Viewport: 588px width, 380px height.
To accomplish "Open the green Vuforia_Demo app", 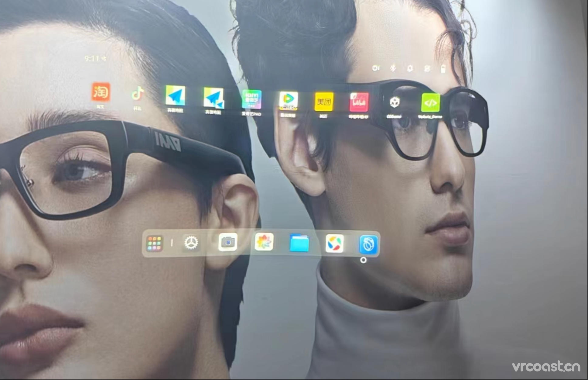I will 431,103.
